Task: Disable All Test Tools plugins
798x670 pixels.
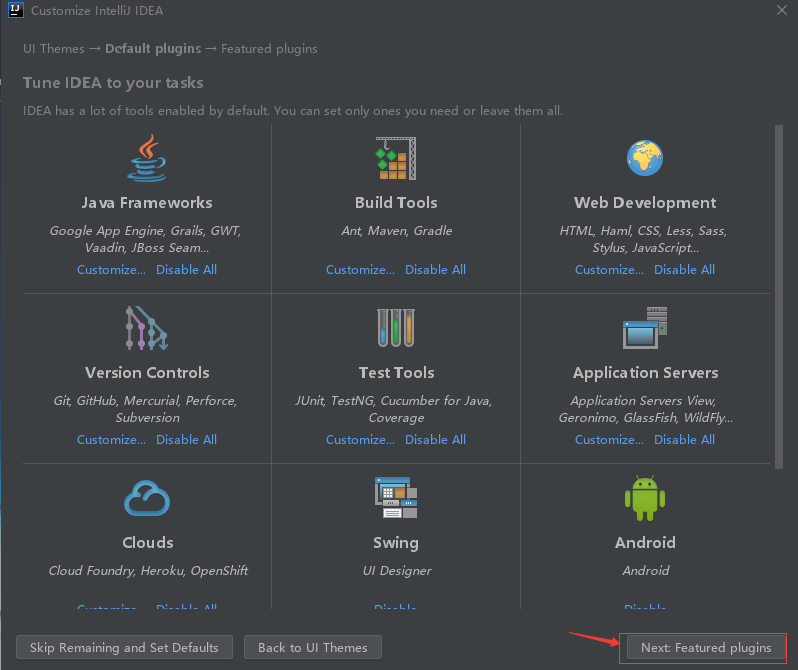Action: tap(435, 440)
